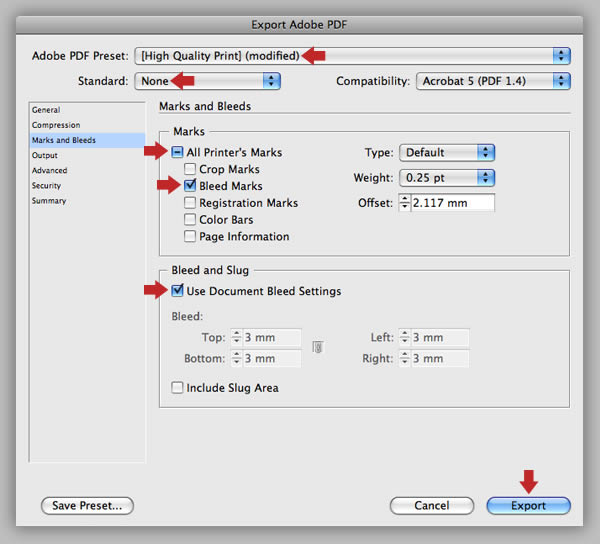Click the Cancel button

click(432, 506)
